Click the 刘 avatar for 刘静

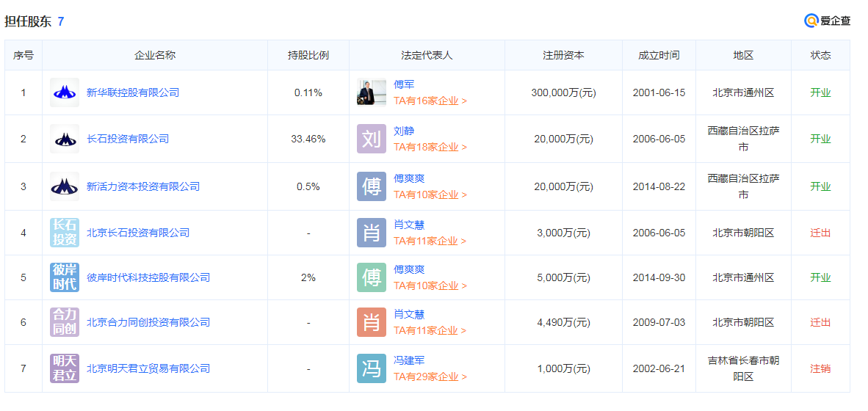tap(372, 138)
